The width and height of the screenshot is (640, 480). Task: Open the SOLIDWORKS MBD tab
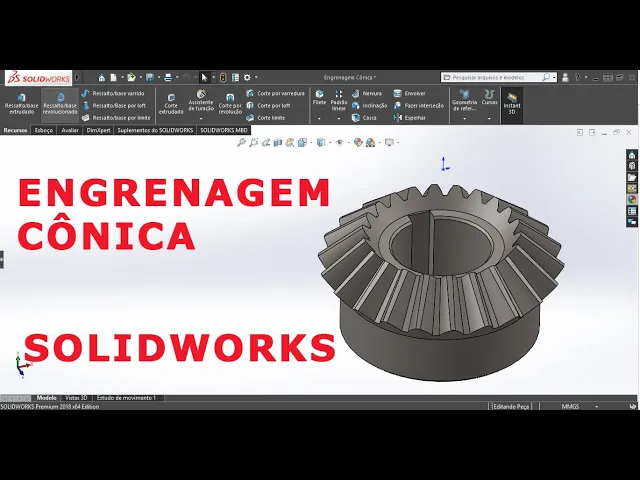tap(224, 130)
